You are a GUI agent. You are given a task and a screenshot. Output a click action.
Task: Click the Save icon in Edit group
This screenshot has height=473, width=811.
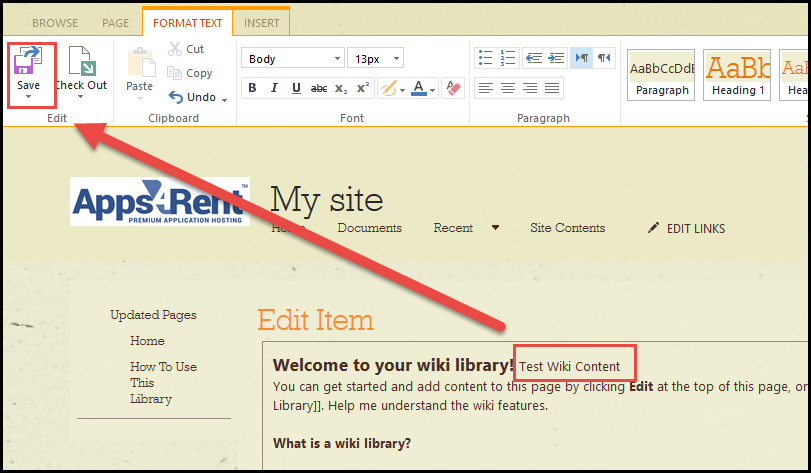click(x=28, y=60)
